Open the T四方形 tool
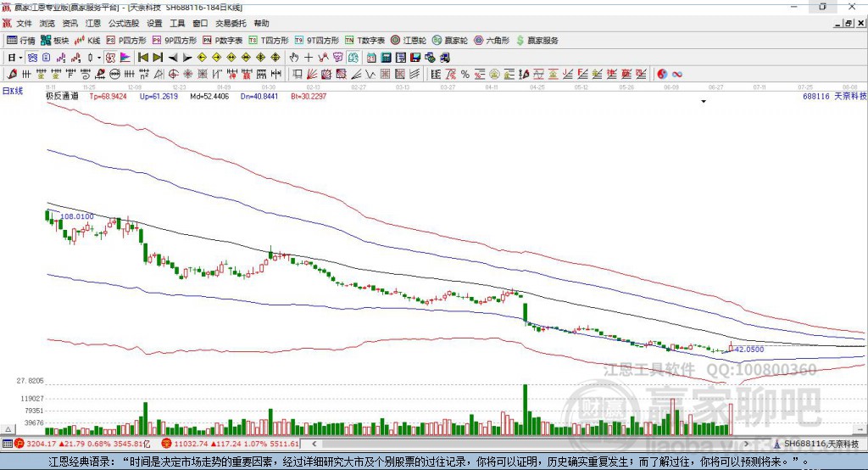The width and height of the screenshot is (868, 470). pos(269,41)
